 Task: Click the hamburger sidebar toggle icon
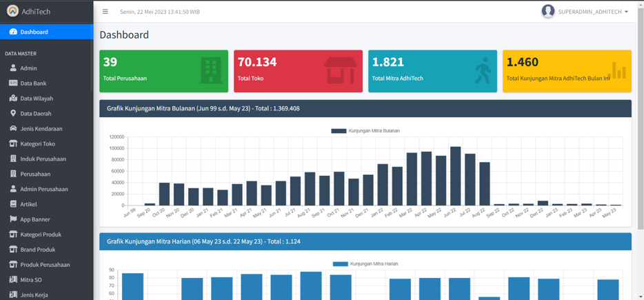click(x=105, y=12)
